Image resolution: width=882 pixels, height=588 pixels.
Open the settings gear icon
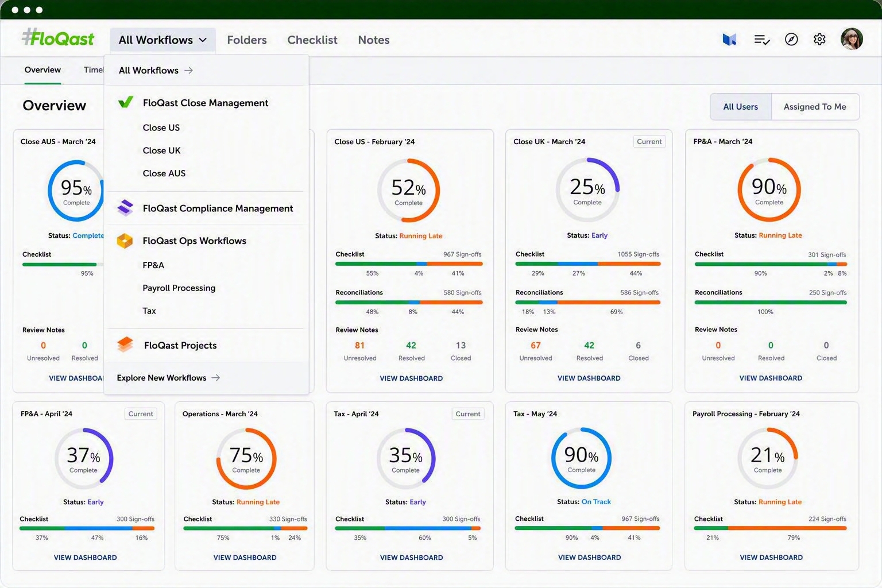coord(819,39)
